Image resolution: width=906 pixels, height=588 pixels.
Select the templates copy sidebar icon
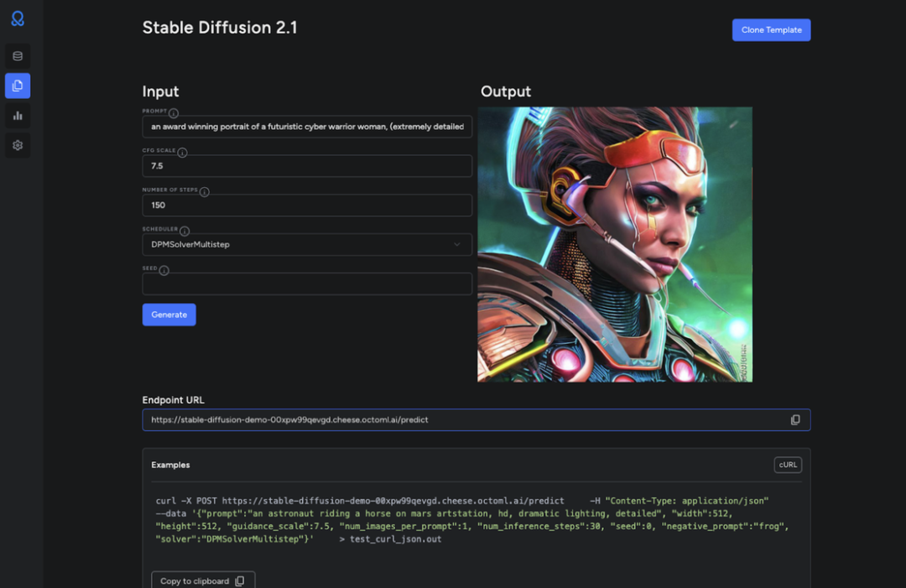click(x=18, y=86)
